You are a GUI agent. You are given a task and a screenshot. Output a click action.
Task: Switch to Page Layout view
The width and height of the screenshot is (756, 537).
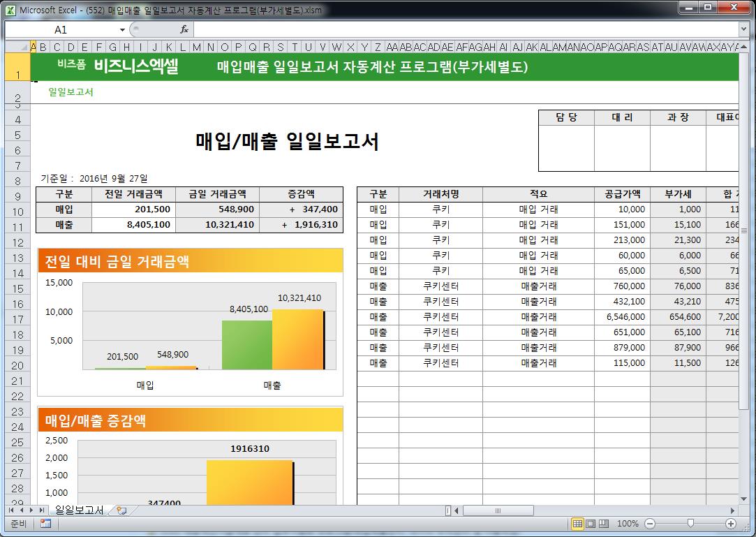coord(591,524)
